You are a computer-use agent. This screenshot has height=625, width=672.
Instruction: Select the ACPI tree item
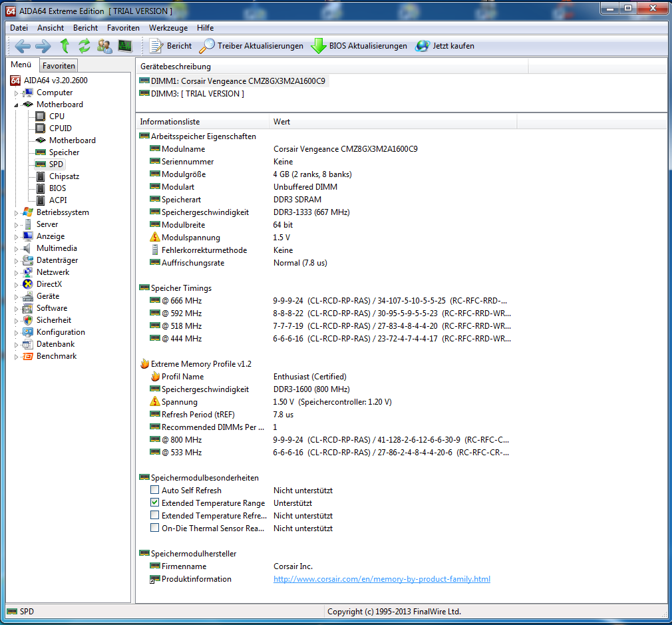point(58,200)
